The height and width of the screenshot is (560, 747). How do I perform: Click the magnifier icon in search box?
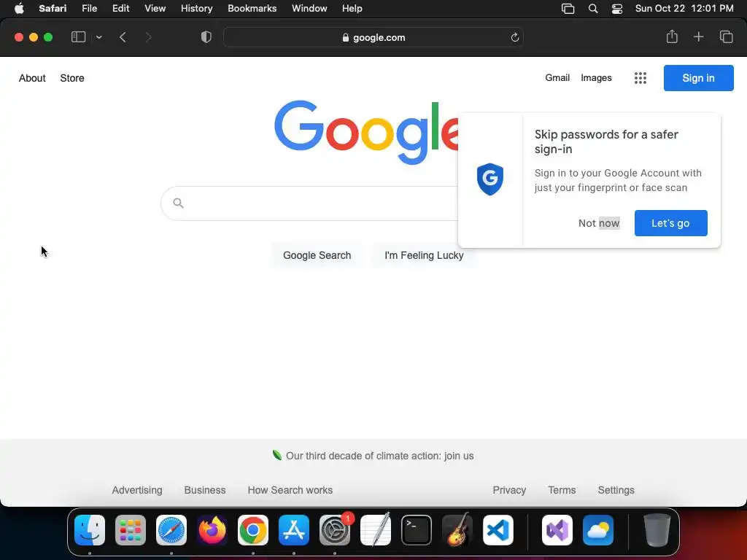178,203
